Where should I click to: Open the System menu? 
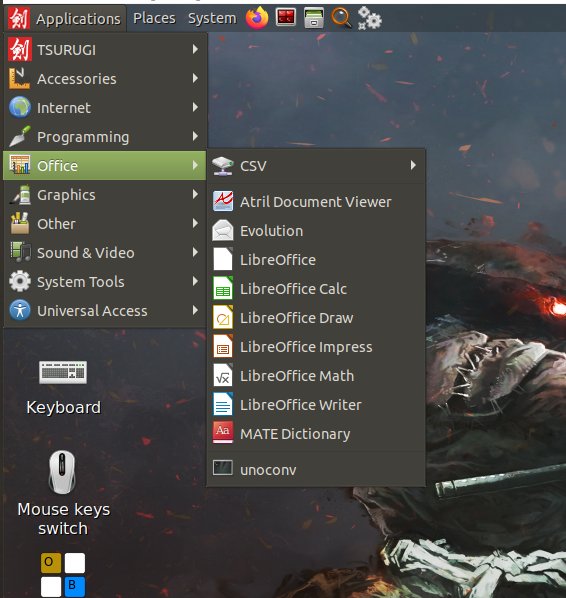coord(212,18)
